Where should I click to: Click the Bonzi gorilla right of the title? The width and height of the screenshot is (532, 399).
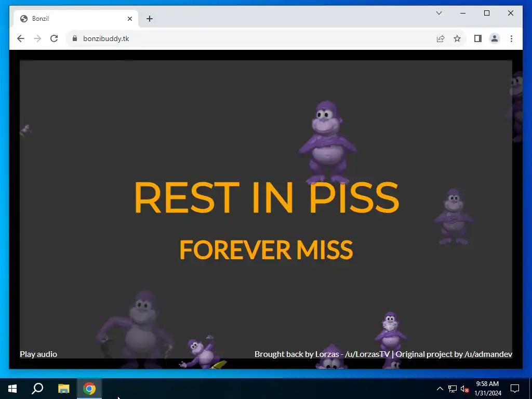(x=453, y=216)
